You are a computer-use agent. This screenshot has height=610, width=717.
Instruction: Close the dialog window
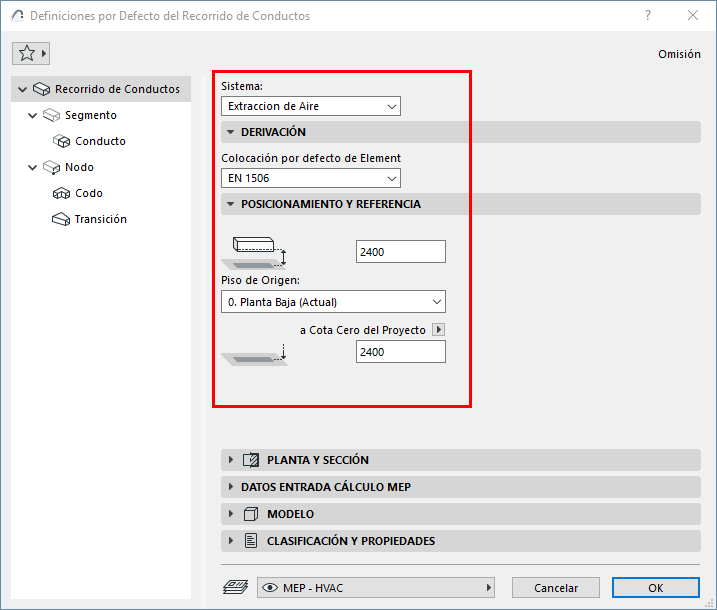pos(693,16)
